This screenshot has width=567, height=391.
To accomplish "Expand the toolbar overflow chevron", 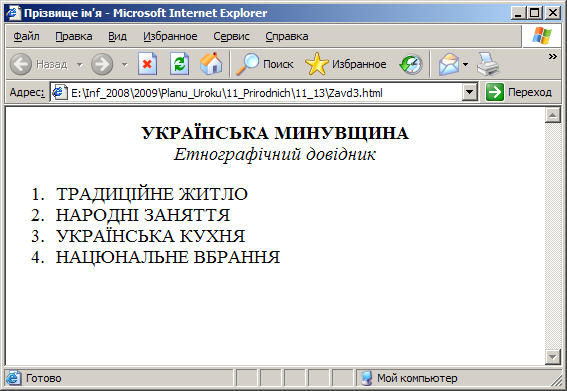I will (x=553, y=57).
